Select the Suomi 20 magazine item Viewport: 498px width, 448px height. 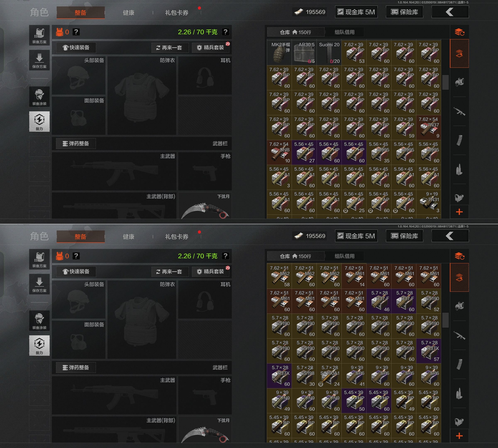[329, 52]
